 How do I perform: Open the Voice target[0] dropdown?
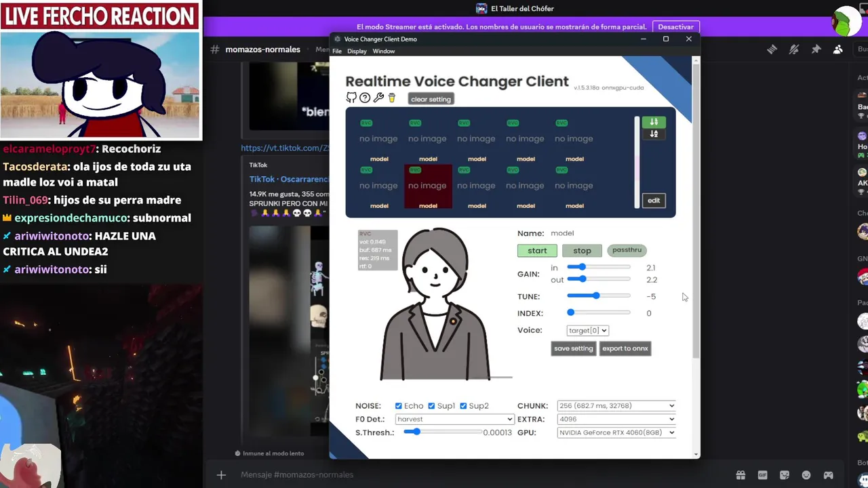(587, 330)
